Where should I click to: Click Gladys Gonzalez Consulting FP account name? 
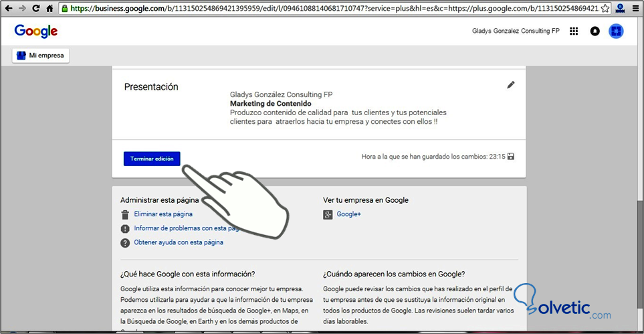click(x=516, y=31)
